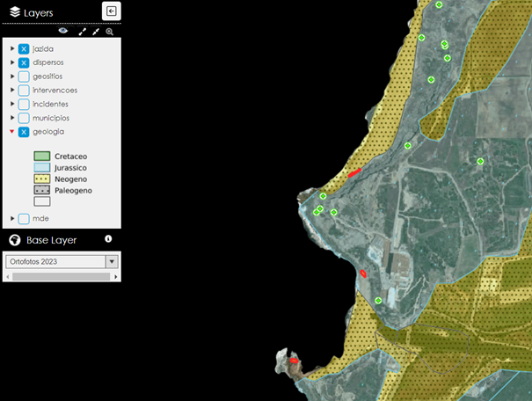The width and height of the screenshot is (532, 401).
Task: Enable the incidentes layer checkbox
Action: pyautogui.click(x=24, y=104)
